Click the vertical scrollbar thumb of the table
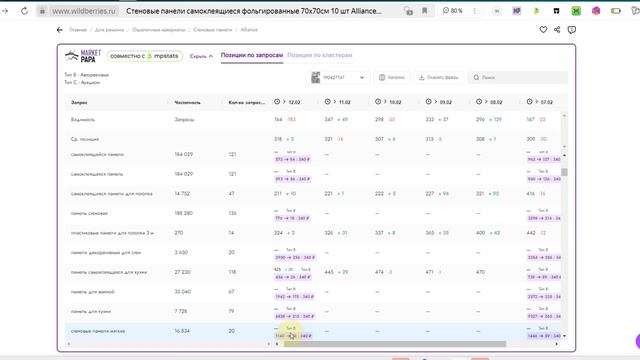Viewport: 640px width, 360px height. [564, 172]
